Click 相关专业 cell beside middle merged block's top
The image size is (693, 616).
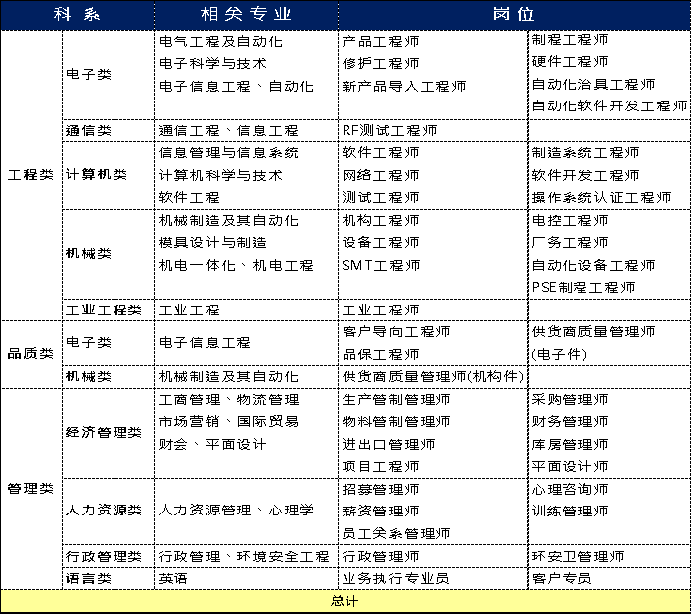[x=246, y=342]
